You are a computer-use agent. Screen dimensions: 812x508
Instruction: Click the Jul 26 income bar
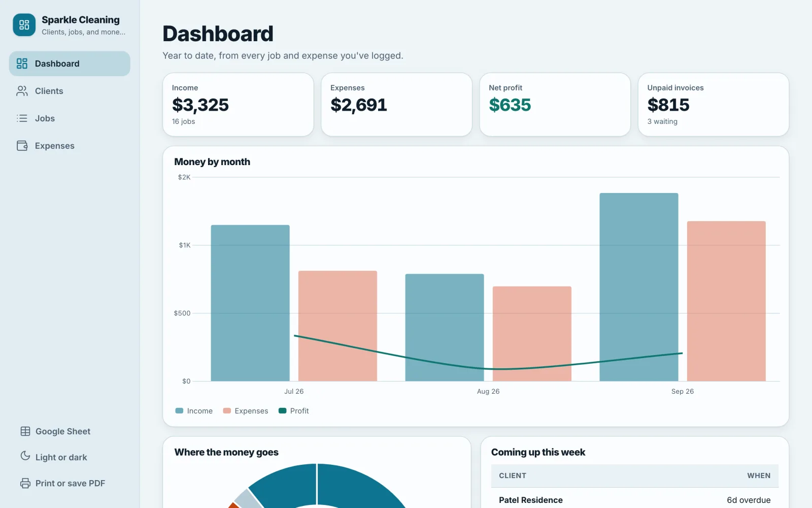(x=250, y=303)
